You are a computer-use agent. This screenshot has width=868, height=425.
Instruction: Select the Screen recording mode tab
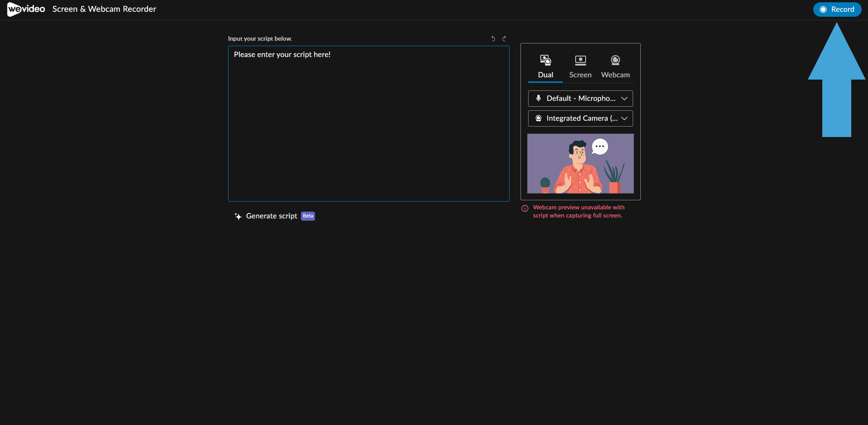coord(580,66)
